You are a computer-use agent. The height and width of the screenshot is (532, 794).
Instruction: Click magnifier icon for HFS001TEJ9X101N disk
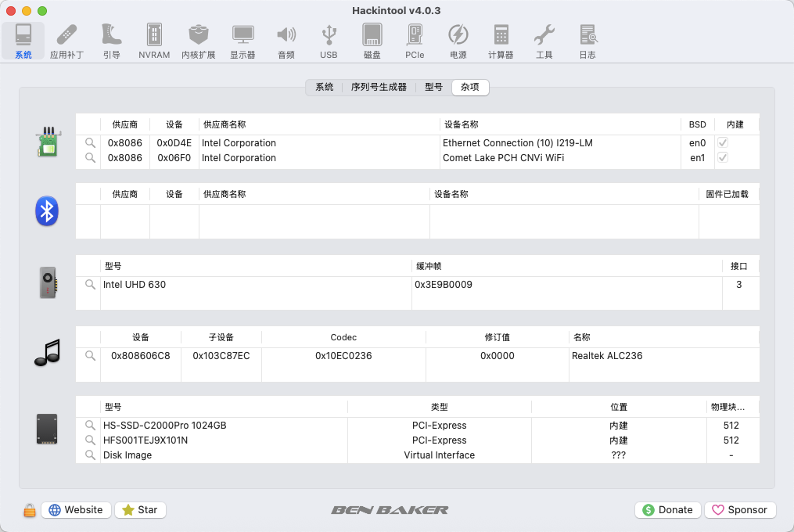pyautogui.click(x=90, y=440)
